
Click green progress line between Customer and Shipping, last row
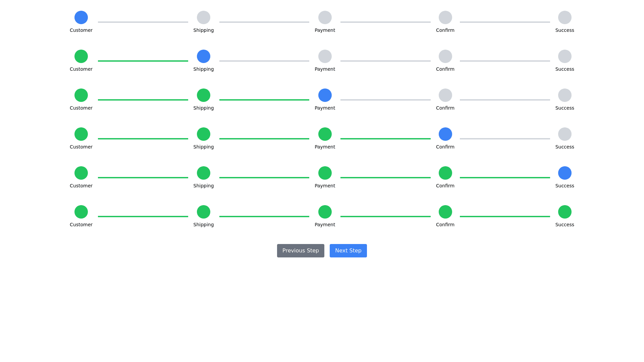(x=143, y=217)
